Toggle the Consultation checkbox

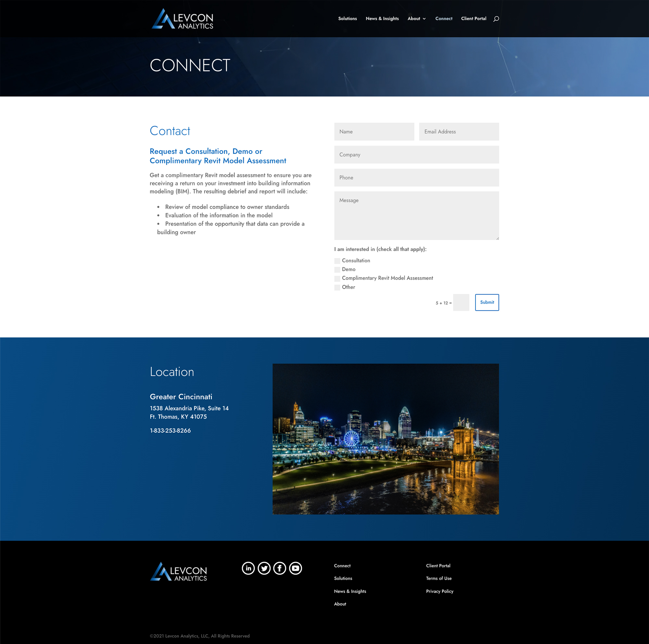[x=337, y=259]
